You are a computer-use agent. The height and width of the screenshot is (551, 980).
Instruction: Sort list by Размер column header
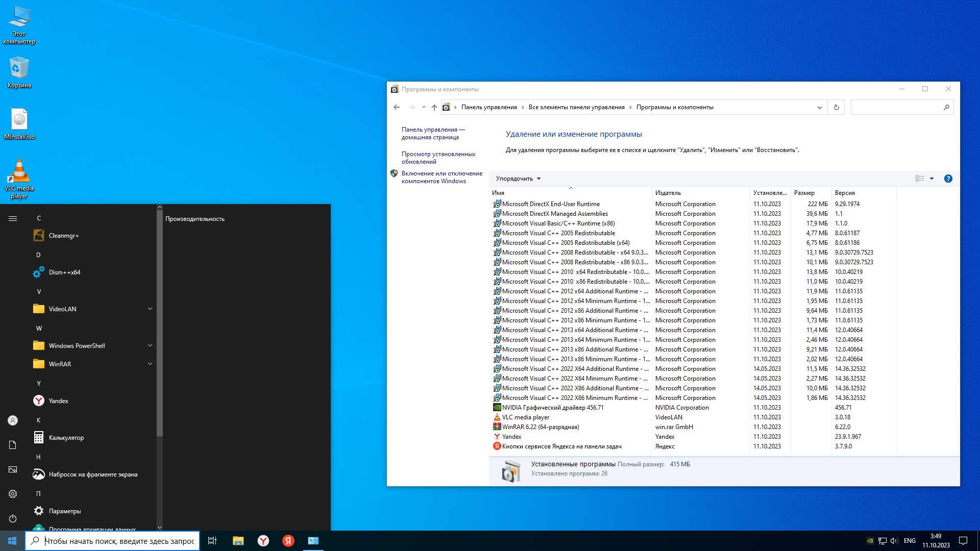804,193
